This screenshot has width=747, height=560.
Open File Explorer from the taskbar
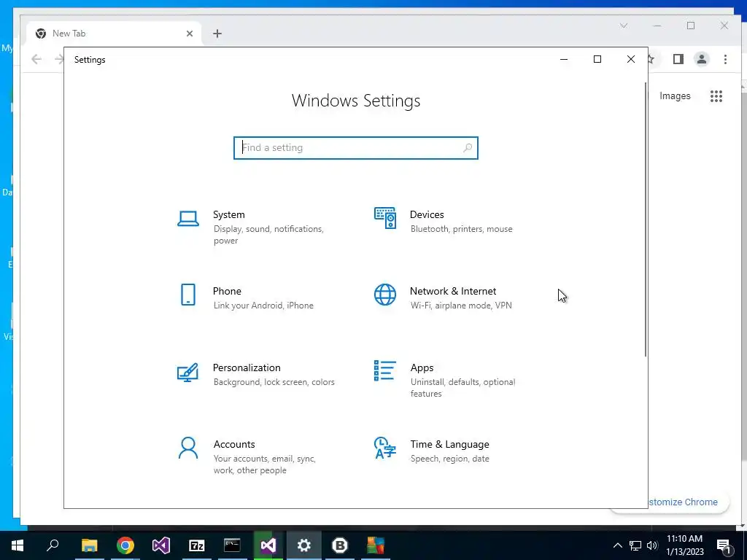pos(90,545)
